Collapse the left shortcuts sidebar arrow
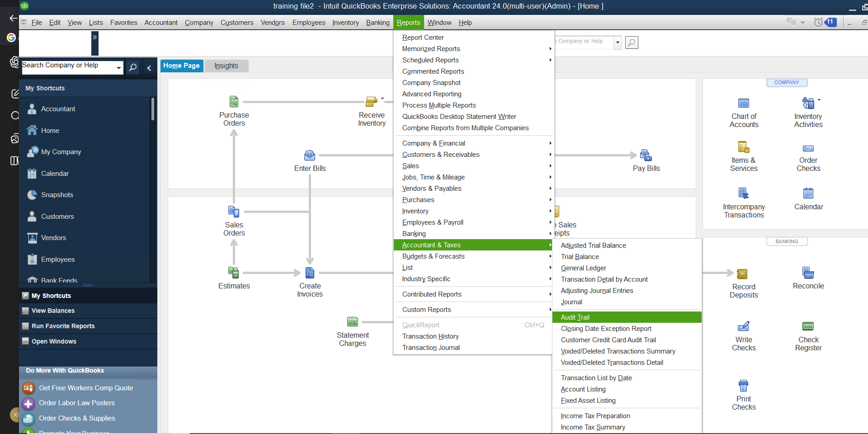 (x=149, y=68)
